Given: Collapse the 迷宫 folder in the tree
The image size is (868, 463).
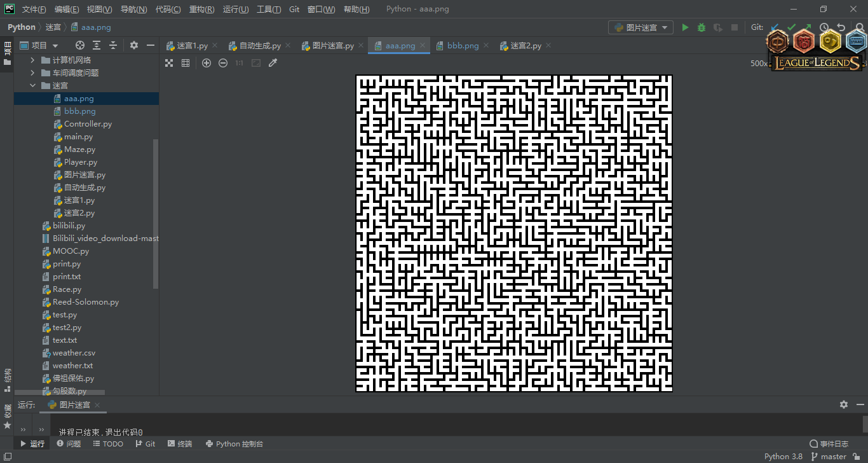Looking at the screenshot, I should pos(33,86).
